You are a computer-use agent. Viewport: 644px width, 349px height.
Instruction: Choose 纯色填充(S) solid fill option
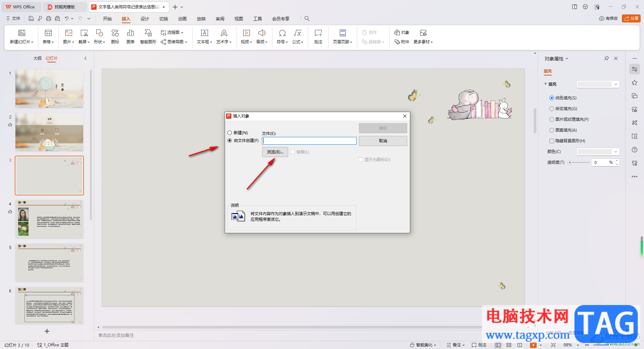pos(552,98)
